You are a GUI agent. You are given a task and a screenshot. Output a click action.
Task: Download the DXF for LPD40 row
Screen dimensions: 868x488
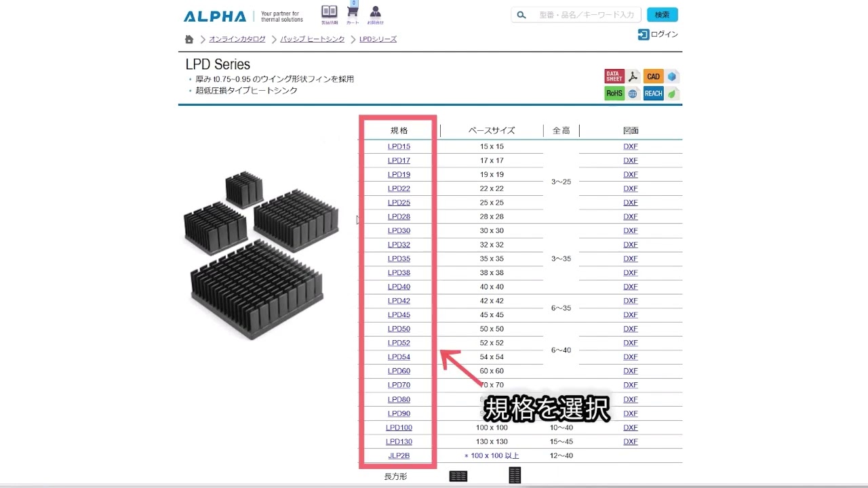pos(631,287)
